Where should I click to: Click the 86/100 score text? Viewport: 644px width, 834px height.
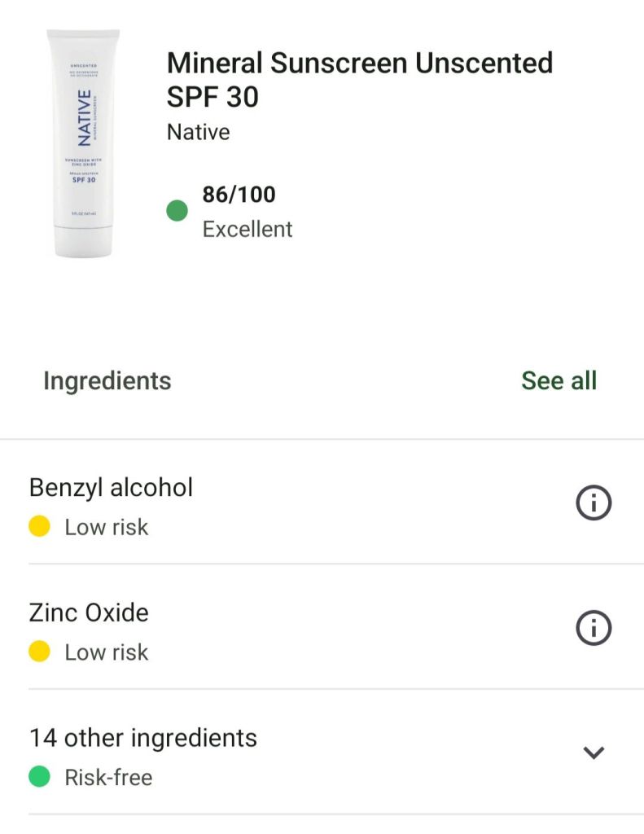(x=239, y=195)
